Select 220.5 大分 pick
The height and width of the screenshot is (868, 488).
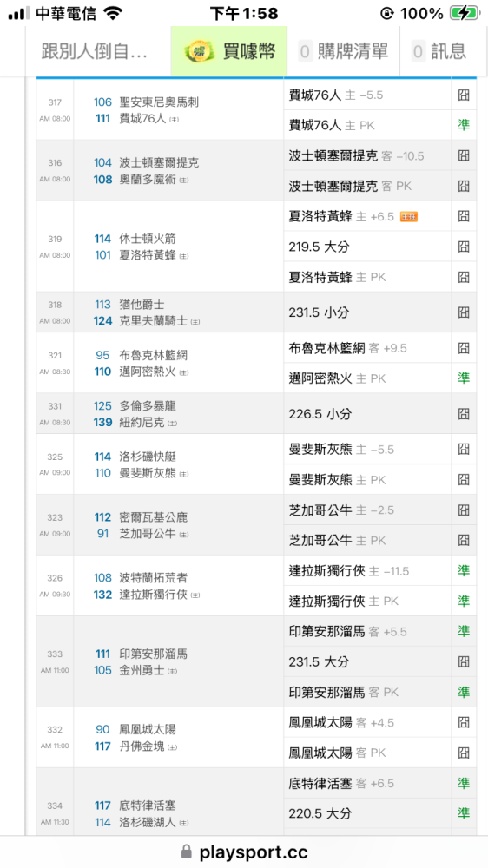(x=368, y=814)
